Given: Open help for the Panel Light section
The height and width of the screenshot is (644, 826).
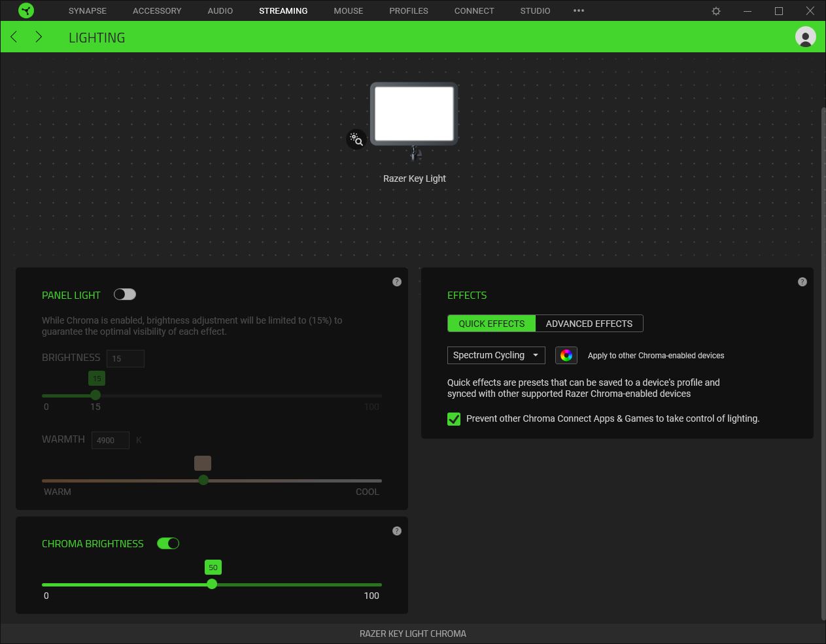Looking at the screenshot, I should click(x=396, y=282).
